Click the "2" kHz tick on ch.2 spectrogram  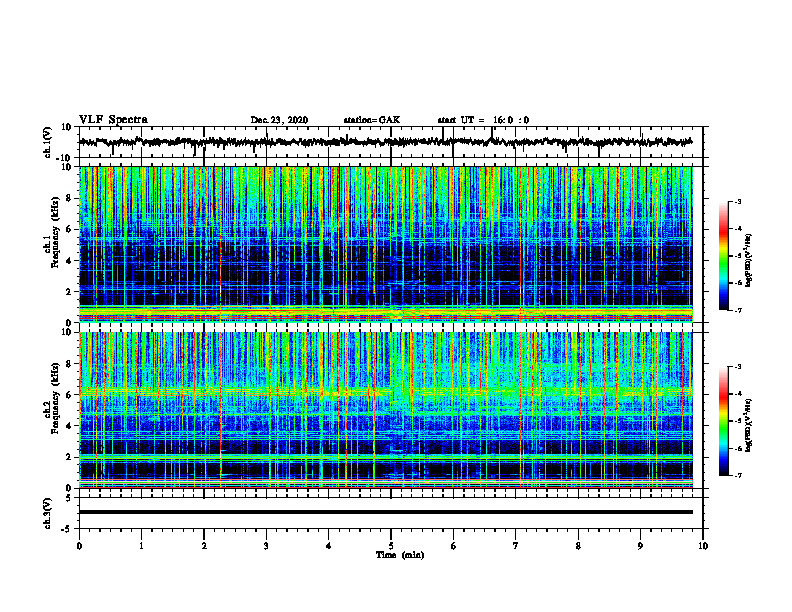69,457
